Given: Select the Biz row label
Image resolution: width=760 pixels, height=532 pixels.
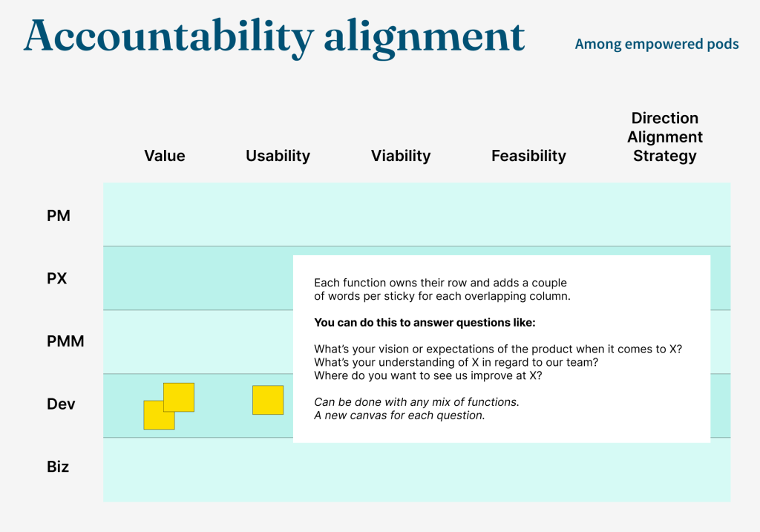Looking at the screenshot, I should (x=58, y=467).
